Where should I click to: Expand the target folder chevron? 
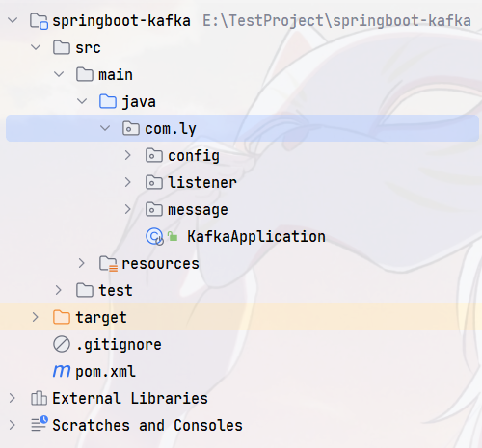(36, 317)
